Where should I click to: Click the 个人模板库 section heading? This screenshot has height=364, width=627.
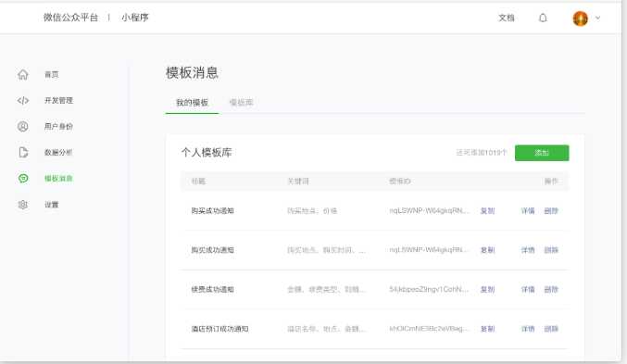click(207, 153)
